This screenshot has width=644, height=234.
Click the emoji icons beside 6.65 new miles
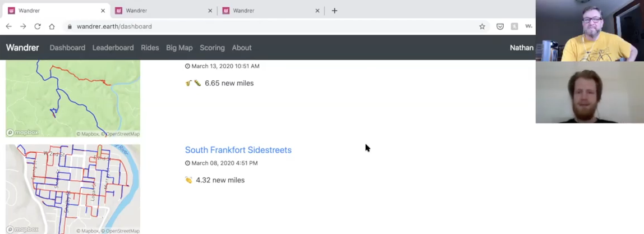(193, 83)
